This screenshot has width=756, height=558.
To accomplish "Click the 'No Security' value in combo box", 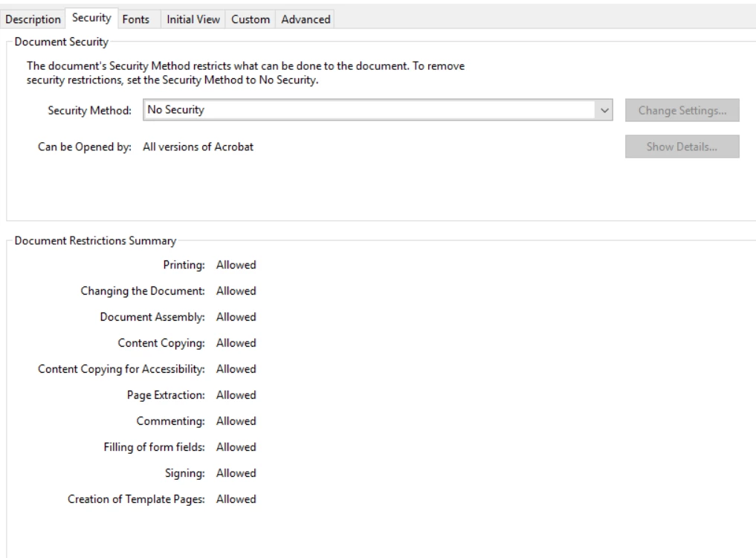I will pyautogui.click(x=176, y=109).
